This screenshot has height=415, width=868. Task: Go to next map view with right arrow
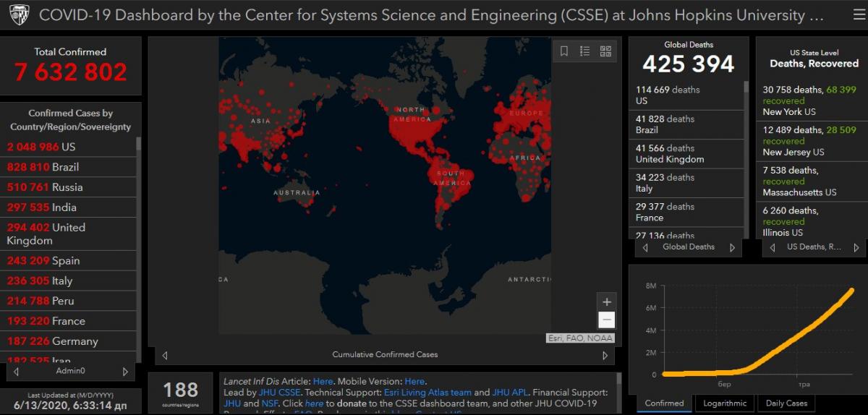click(605, 355)
